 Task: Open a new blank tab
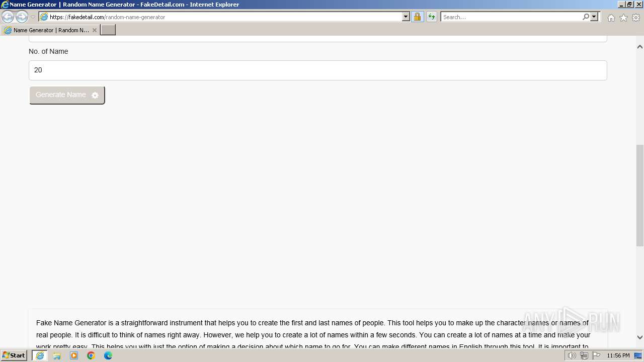tap(108, 30)
